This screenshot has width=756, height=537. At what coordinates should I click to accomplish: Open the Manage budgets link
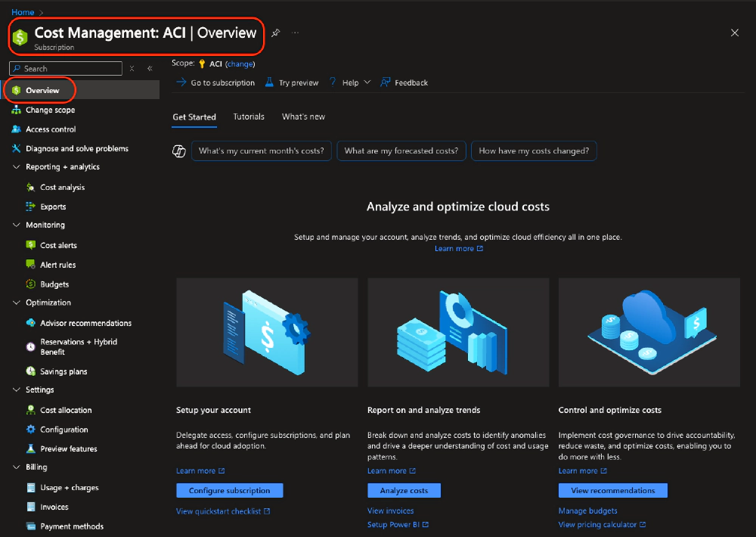[587, 511]
